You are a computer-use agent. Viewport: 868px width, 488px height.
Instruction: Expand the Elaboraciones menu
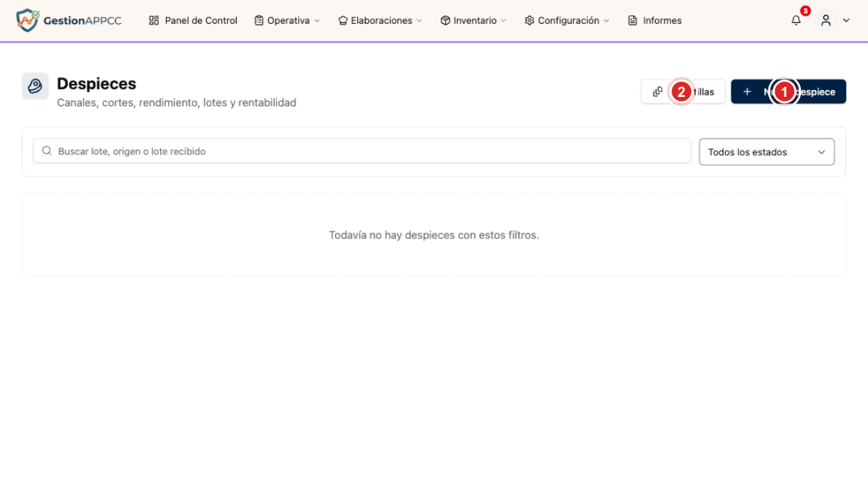(x=380, y=20)
